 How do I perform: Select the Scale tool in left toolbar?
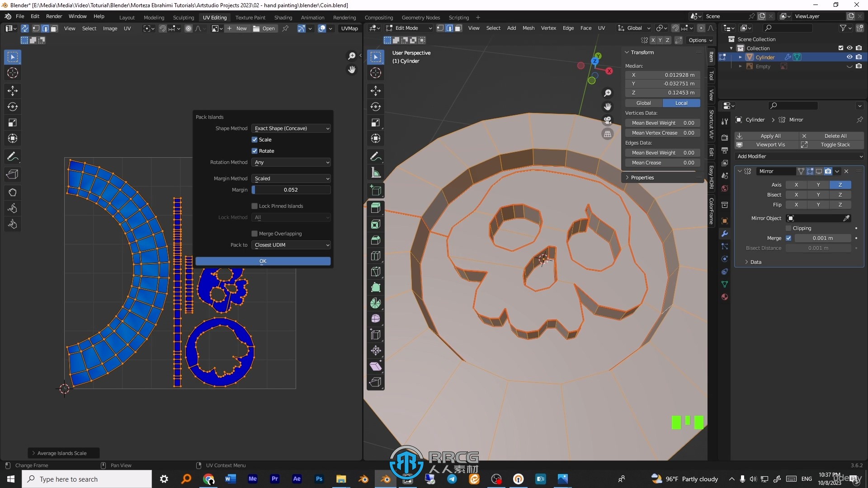tap(13, 122)
